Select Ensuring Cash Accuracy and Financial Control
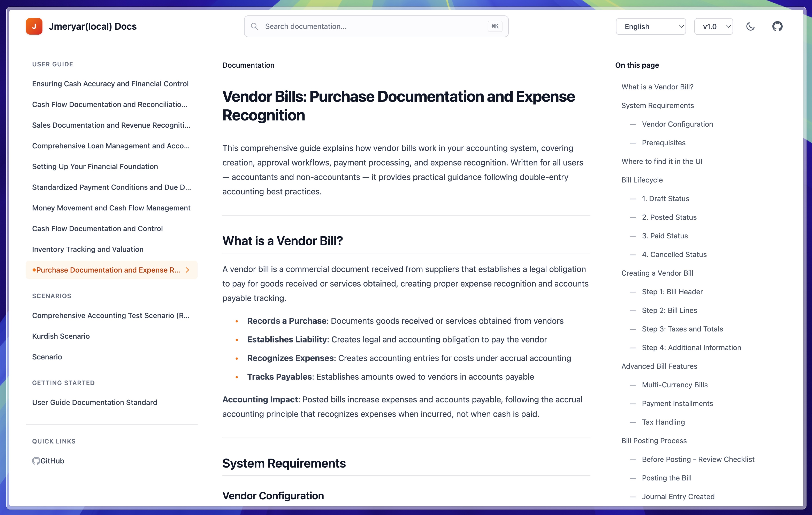Image resolution: width=812 pixels, height=515 pixels. pyautogui.click(x=110, y=84)
